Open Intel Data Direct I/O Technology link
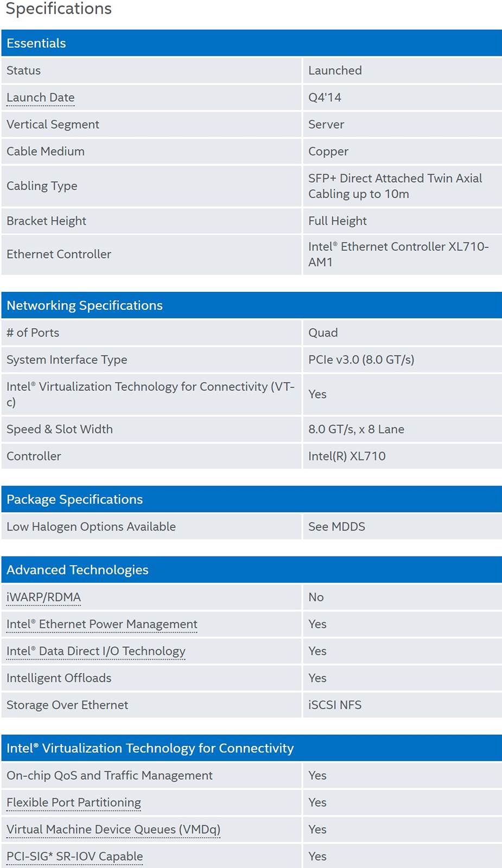The height and width of the screenshot is (868, 502). [96, 651]
